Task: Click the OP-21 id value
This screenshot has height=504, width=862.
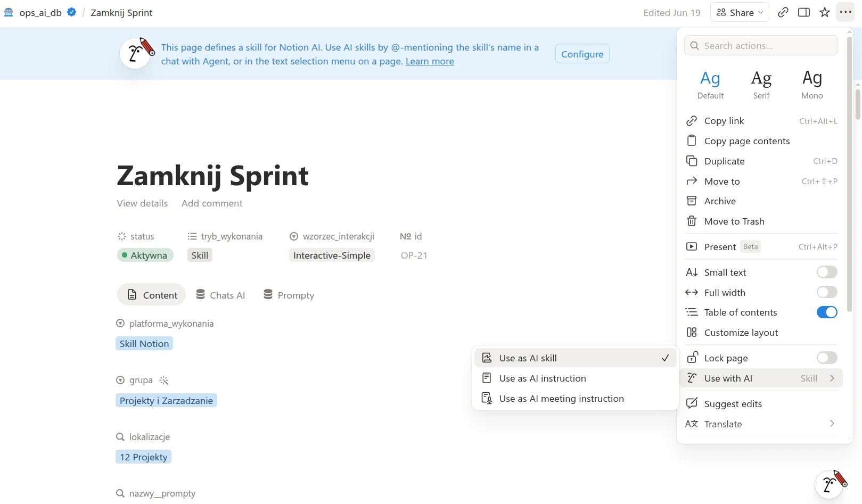Action: 414,255
